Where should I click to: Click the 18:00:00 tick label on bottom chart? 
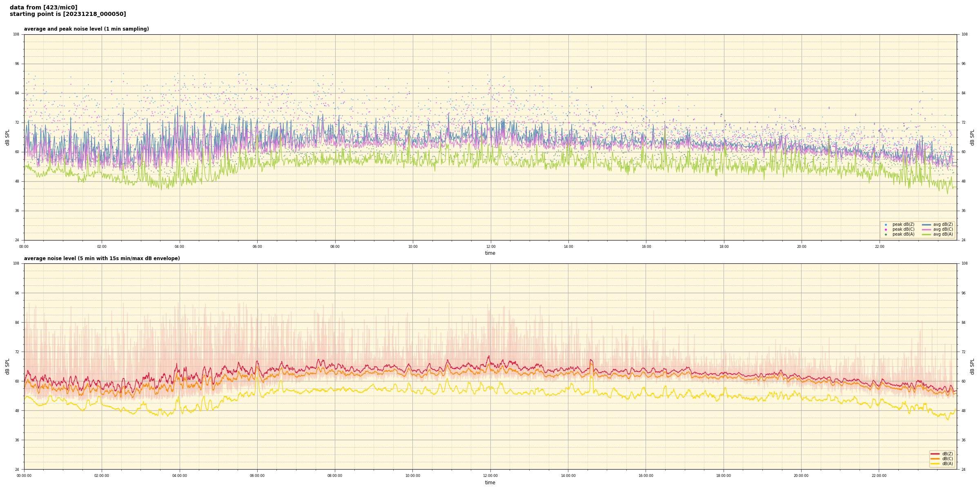pos(724,476)
